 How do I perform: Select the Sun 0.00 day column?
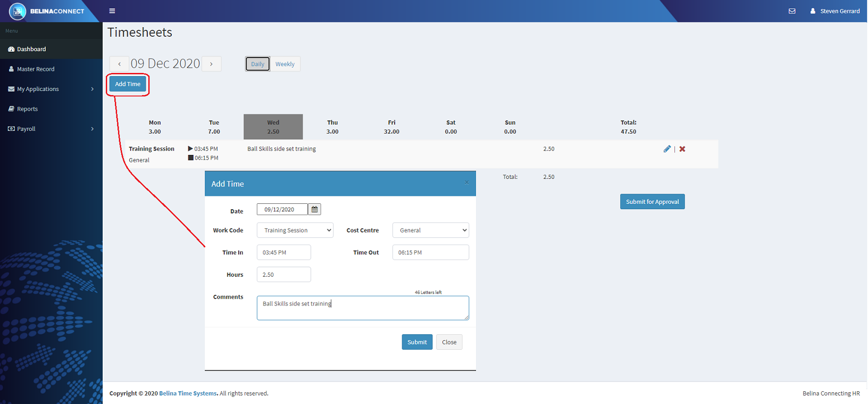510,127
